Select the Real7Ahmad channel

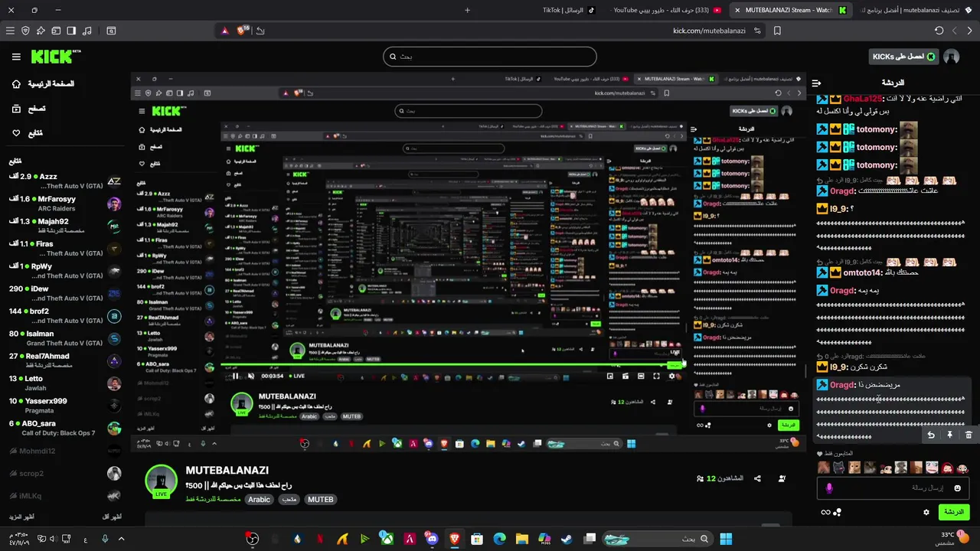pos(65,360)
